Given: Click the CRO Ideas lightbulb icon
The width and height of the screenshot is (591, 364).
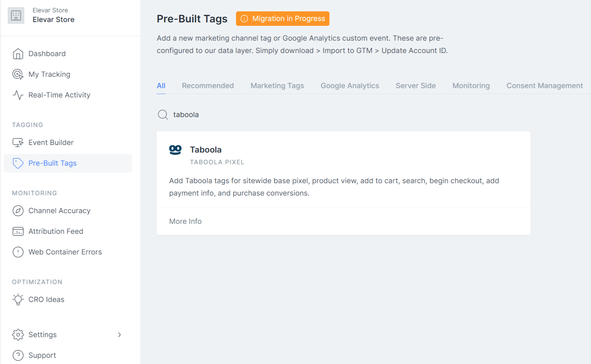Looking at the screenshot, I should pyautogui.click(x=18, y=300).
